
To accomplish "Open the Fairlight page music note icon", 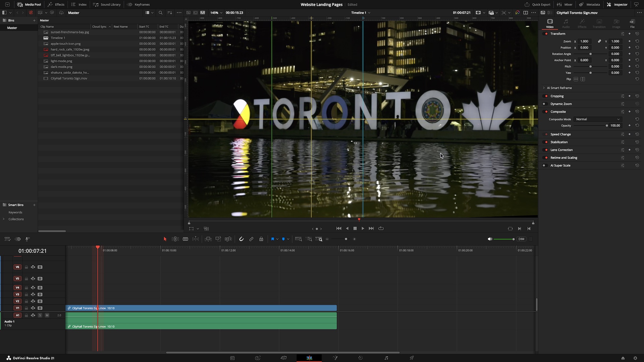I will coord(386,358).
